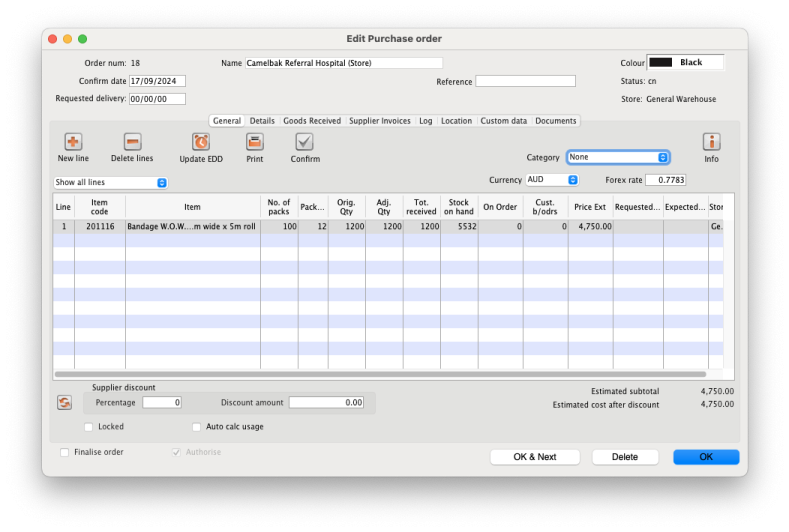The width and height of the screenshot is (789, 532).
Task: Check the Finalise order checkbox
Action: click(x=65, y=452)
